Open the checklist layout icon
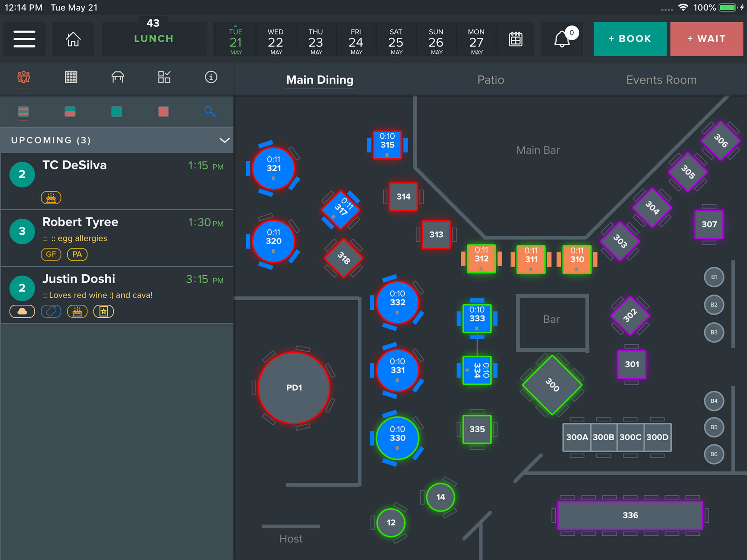747x560 pixels. [x=164, y=77]
